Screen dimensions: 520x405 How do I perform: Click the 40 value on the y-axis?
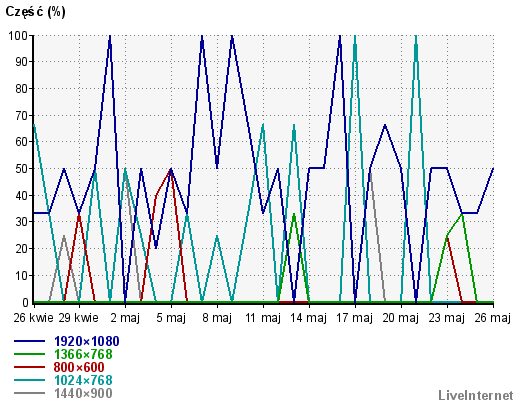(21, 196)
